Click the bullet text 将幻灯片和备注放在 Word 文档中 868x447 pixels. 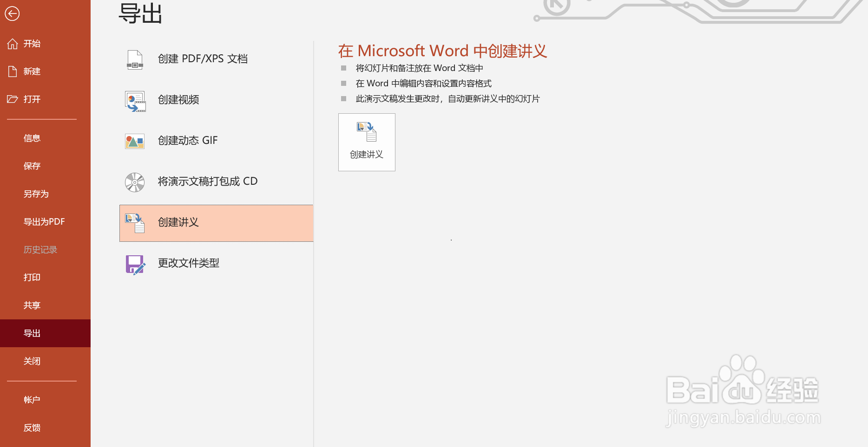tap(420, 68)
